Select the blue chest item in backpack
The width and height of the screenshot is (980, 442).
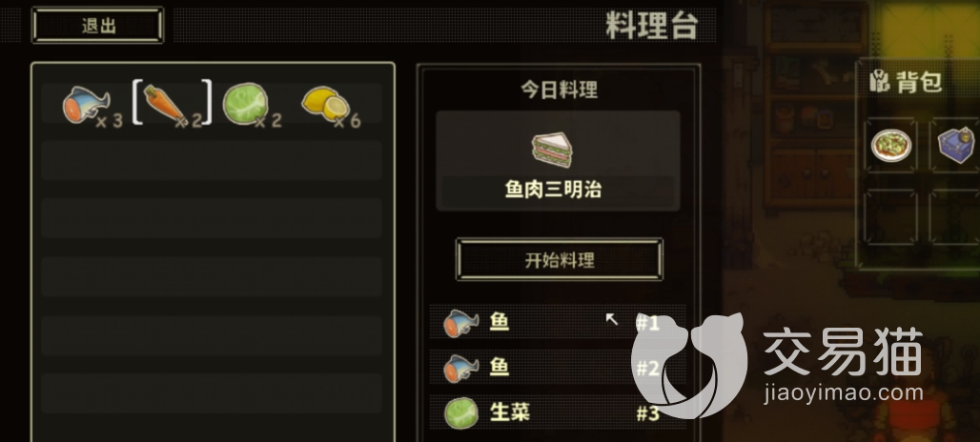pyautogui.click(x=957, y=144)
